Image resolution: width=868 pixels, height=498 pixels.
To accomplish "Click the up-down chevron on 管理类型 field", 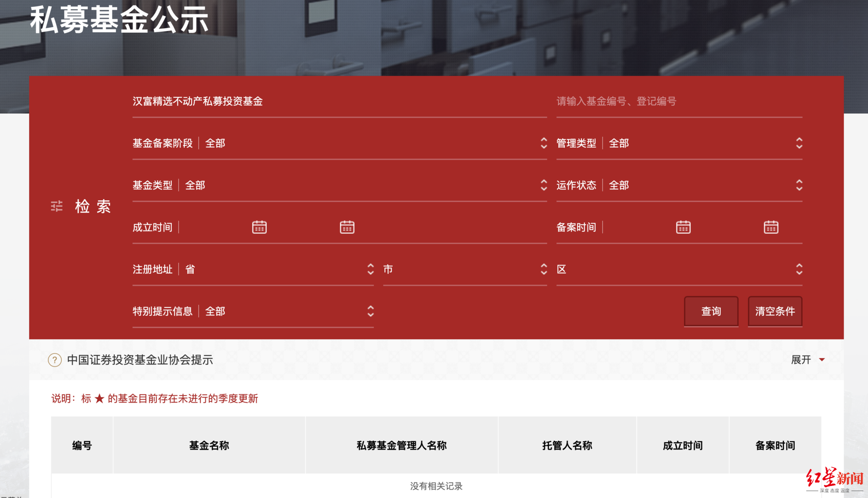I will (799, 143).
